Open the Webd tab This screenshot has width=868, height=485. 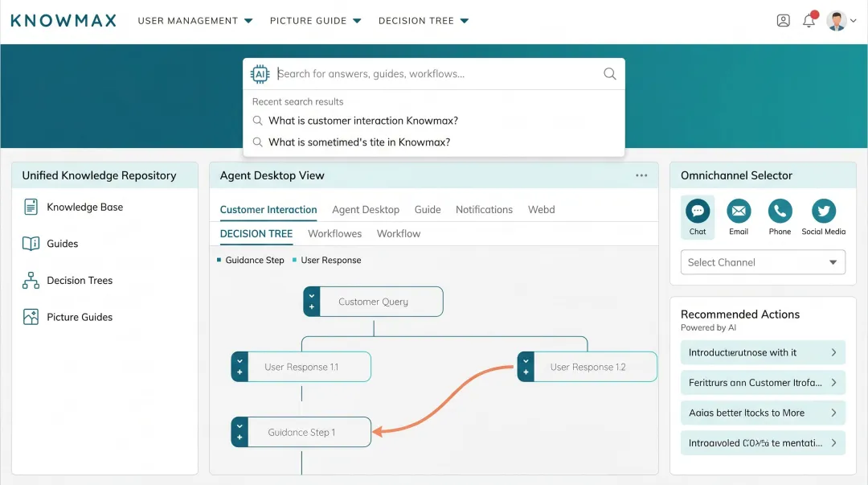541,209
